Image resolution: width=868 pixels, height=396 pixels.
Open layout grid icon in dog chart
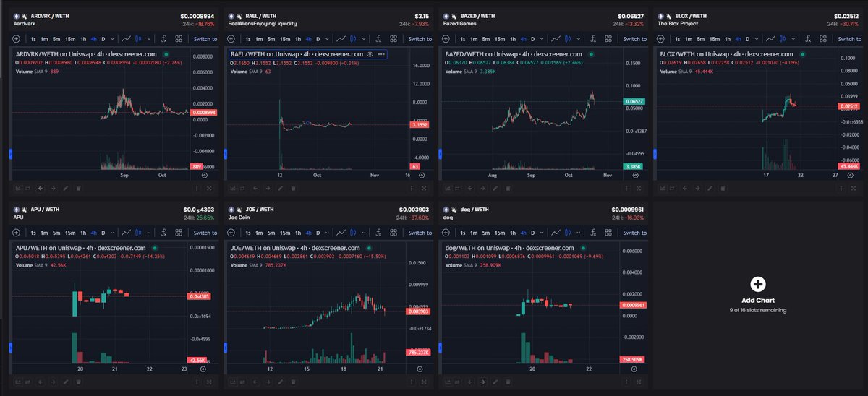click(x=609, y=233)
